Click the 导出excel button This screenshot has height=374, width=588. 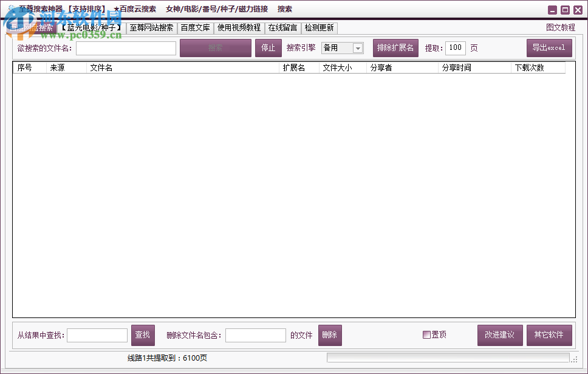click(549, 48)
